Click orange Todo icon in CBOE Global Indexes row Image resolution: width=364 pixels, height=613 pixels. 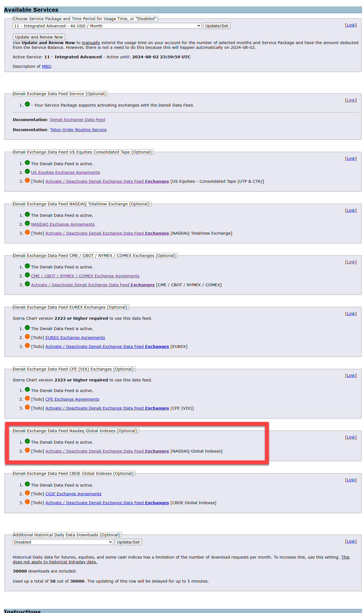click(x=27, y=502)
